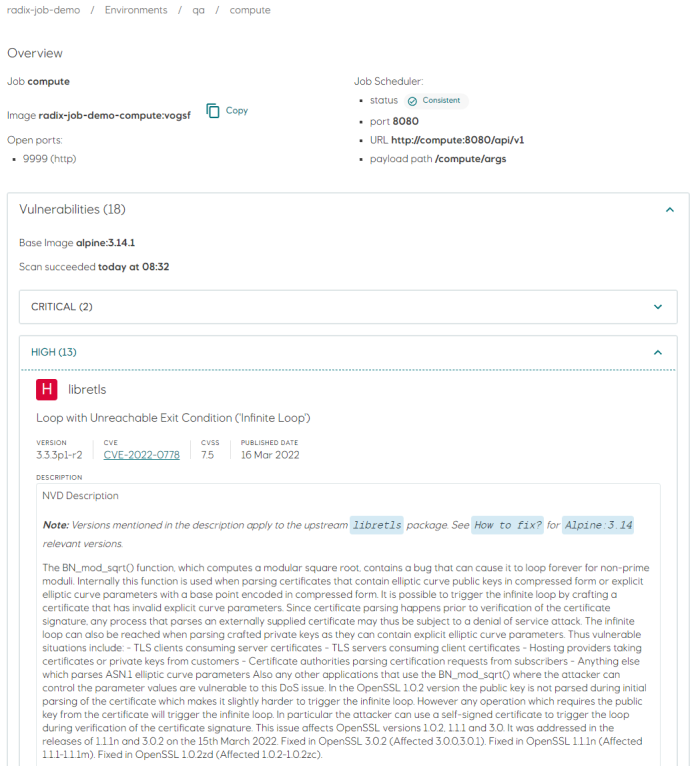The width and height of the screenshot is (700, 766).
Task: Click the Consistent status check icon
Action: pos(412,101)
